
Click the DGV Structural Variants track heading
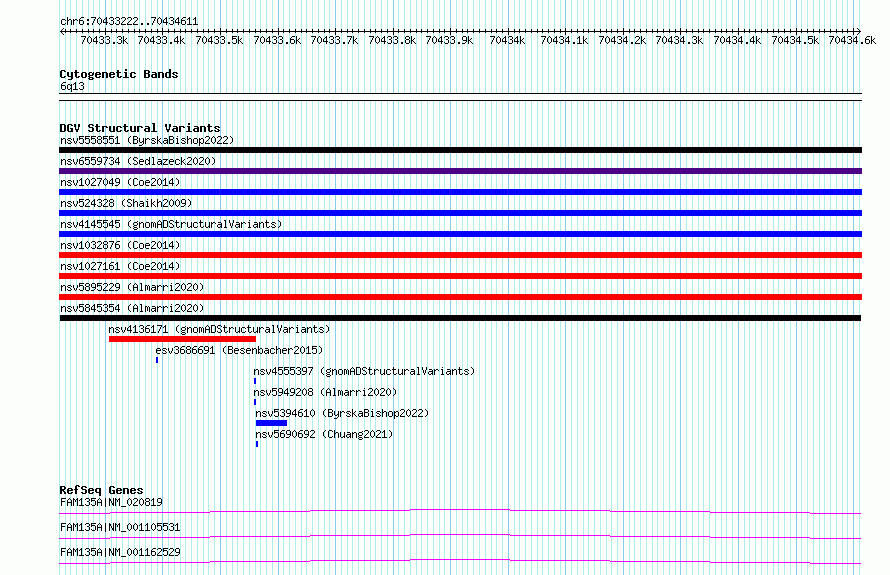pos(140,128)
